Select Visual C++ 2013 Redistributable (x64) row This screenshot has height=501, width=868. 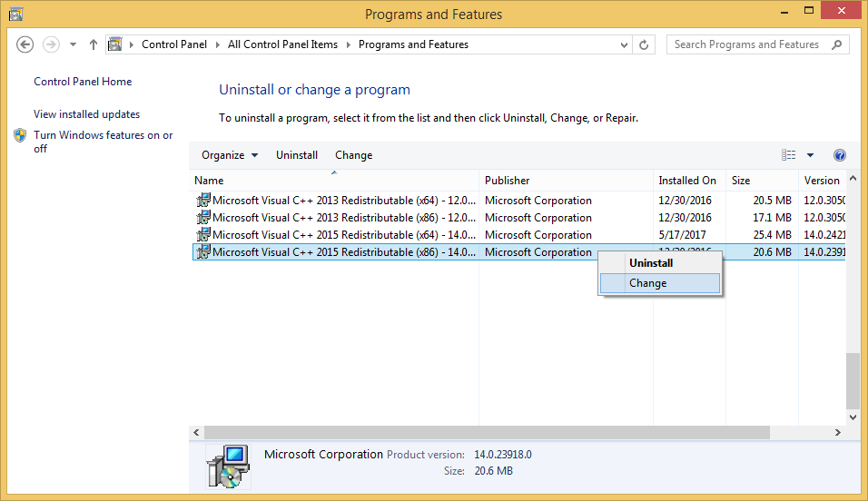518,201
